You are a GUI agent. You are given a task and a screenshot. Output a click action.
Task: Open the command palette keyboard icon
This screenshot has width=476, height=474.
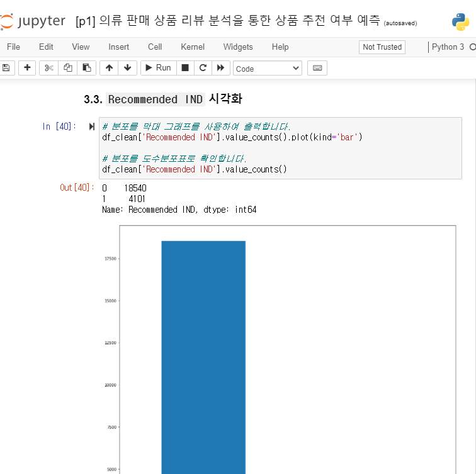click(x=317, y=68)
